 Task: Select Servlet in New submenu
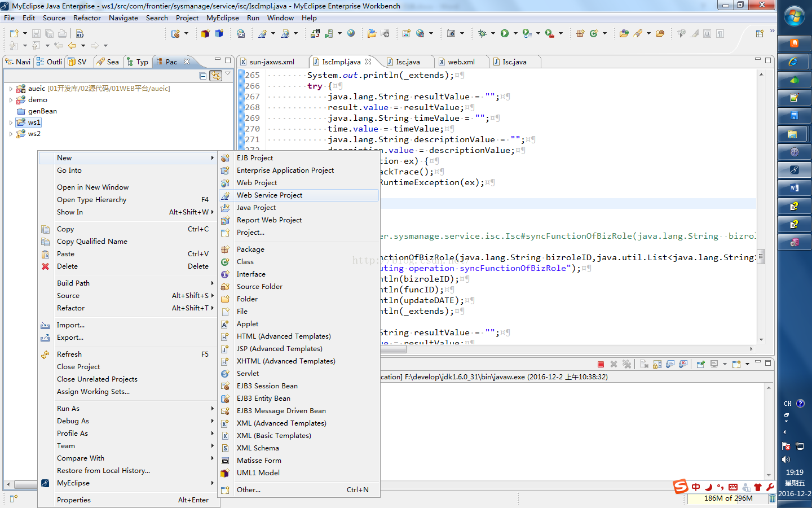point(299,374)
